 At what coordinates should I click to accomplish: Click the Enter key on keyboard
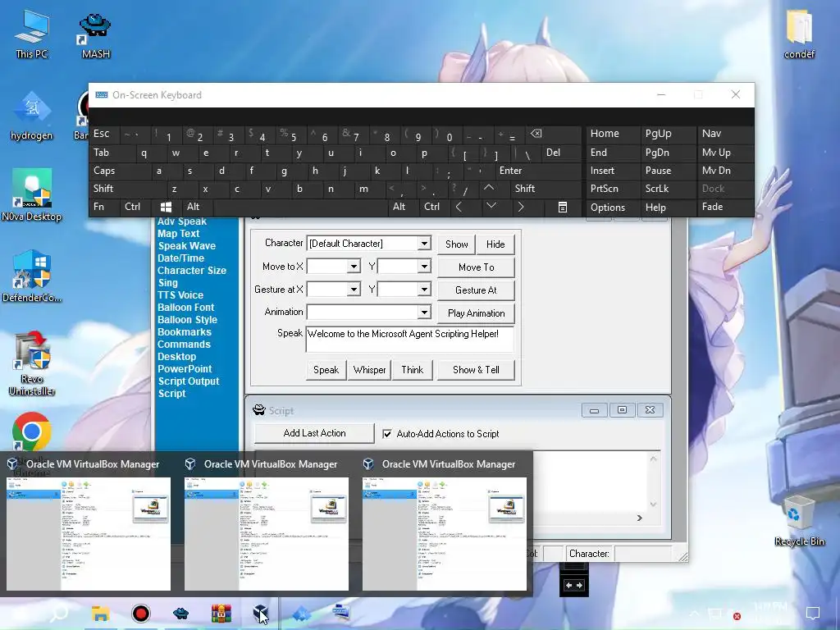click(510, 171)
